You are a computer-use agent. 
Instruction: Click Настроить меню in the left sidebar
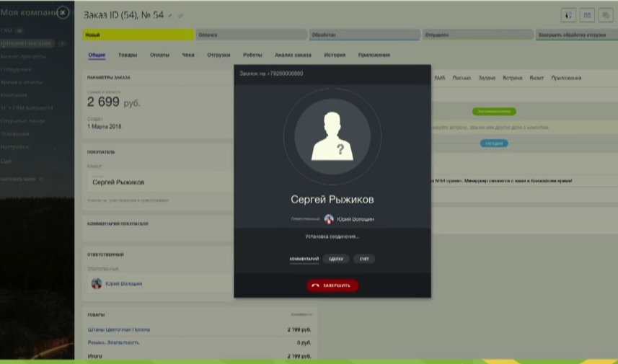[18, 179]
